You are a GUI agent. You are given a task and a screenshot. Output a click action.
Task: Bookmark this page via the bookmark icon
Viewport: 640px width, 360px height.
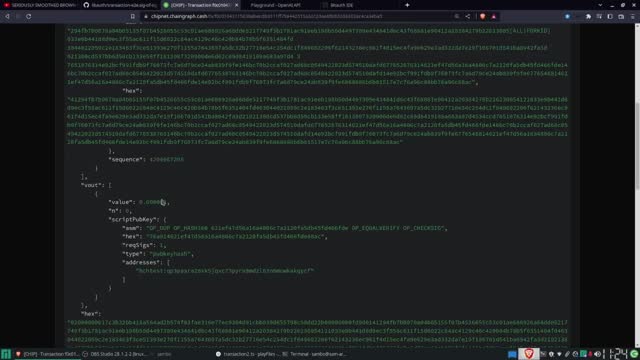click(133, 16)
